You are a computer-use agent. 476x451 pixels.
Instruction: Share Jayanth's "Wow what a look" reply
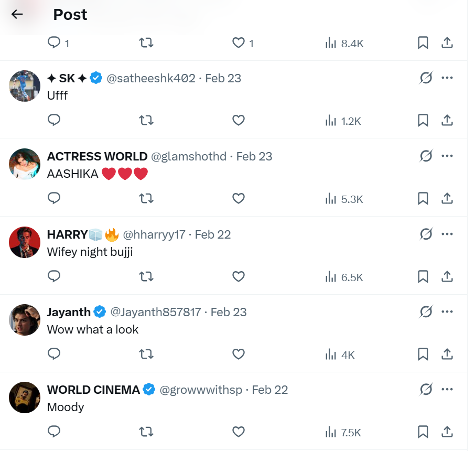447,355
